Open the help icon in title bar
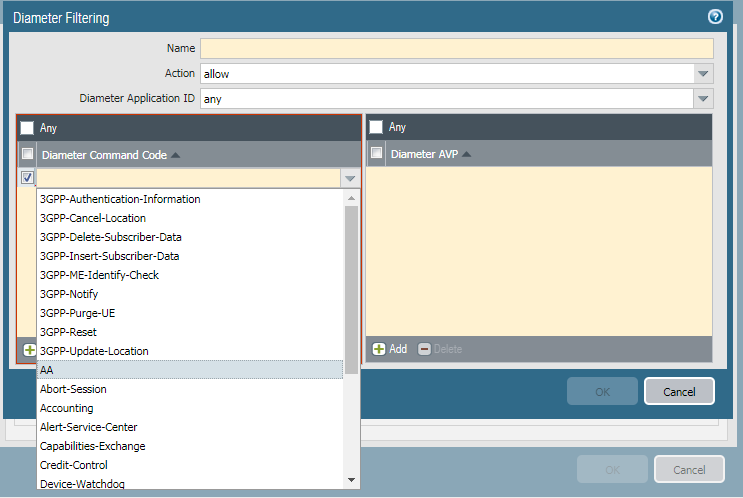Image resolution: width=743 pixels, height=498 pixels. (714, 17)
